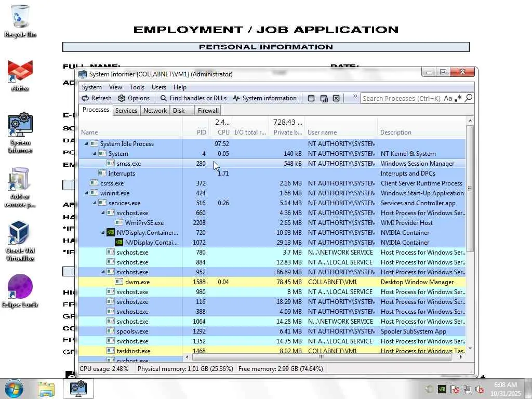Select the Processes tab
The image size is (532, 399).
point(96,110)
